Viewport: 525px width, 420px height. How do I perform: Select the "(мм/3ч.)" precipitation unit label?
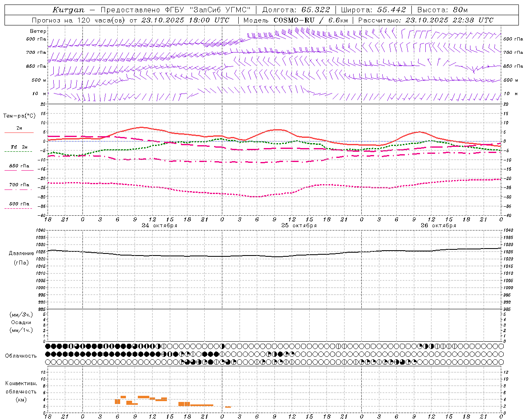[21, 315]
